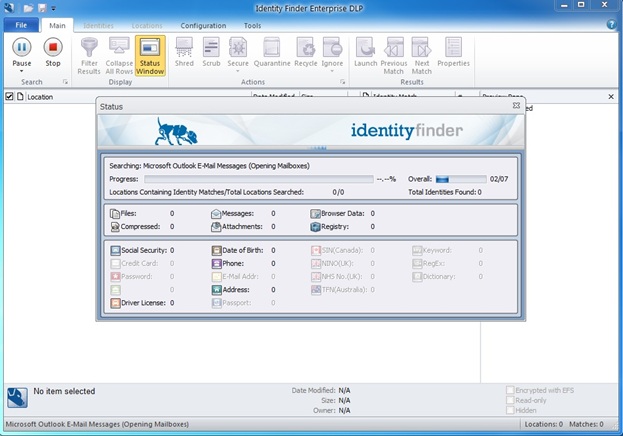This screenshot has width=623, height=436.
Task: Click the Date of Birth identity icon
Action: [x=217, y=250]
